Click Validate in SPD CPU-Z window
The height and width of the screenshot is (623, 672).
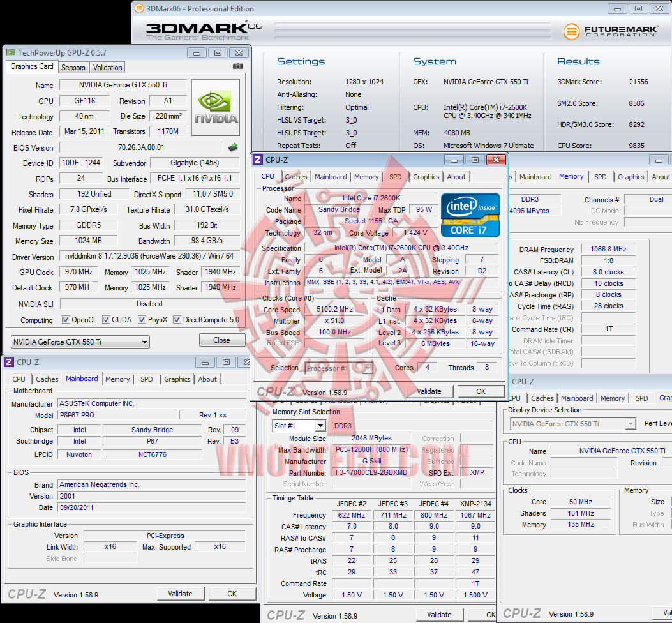(x=439, y=615)
